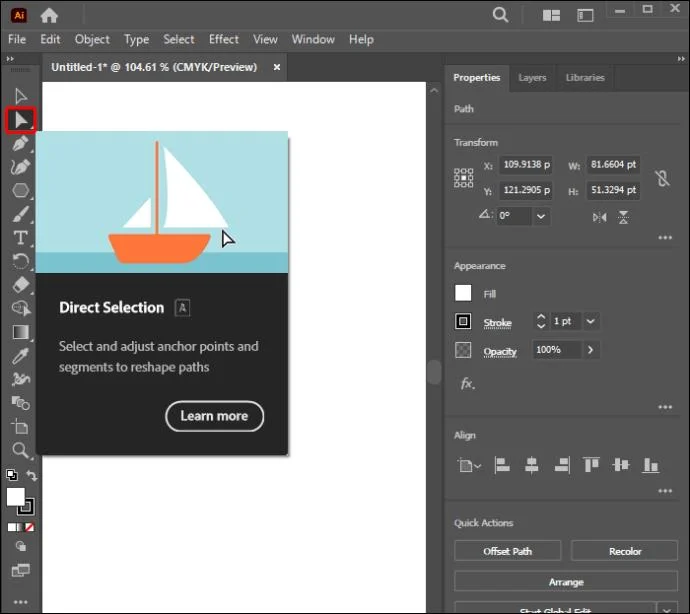Open the Arrange Documents icon

[551, 16]
